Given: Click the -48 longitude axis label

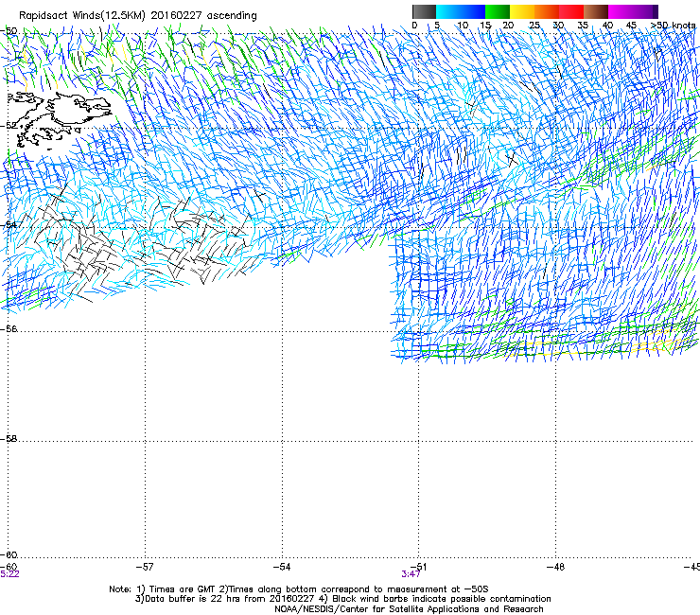Looking at the screenshot, I should coord(555,567).
